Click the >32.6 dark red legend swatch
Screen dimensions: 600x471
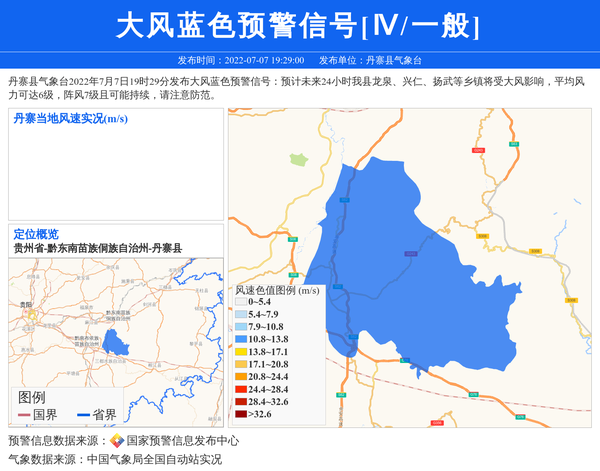tap(240, 413)
